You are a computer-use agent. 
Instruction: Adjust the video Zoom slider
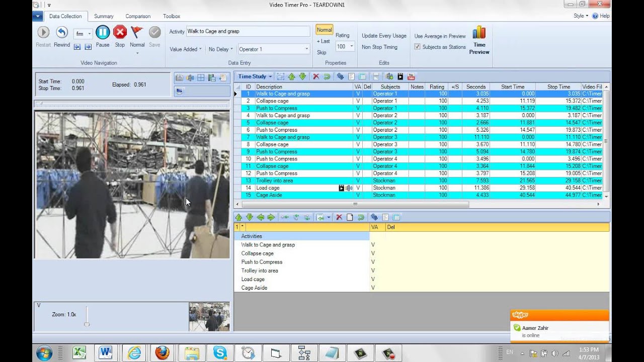[87, 324]
